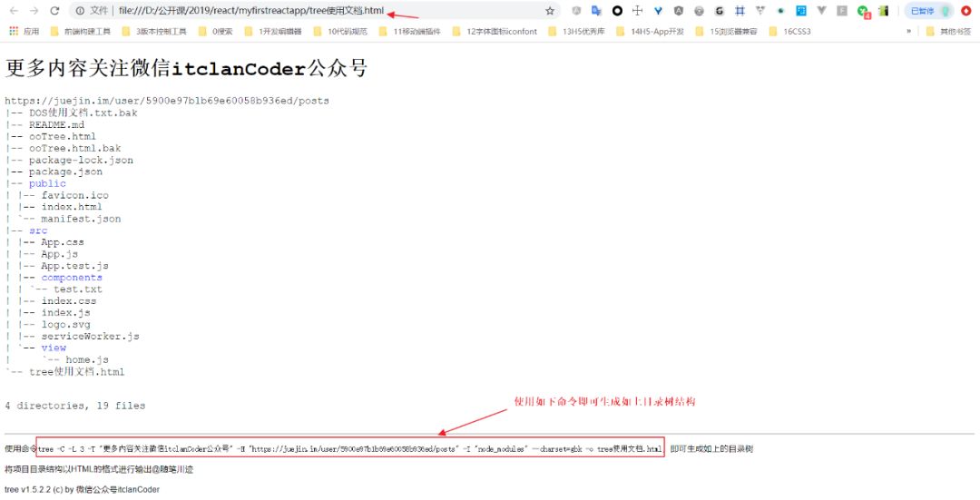Open home.js under view
Viewport: 980px width, 500px height.
pos(87,360)
